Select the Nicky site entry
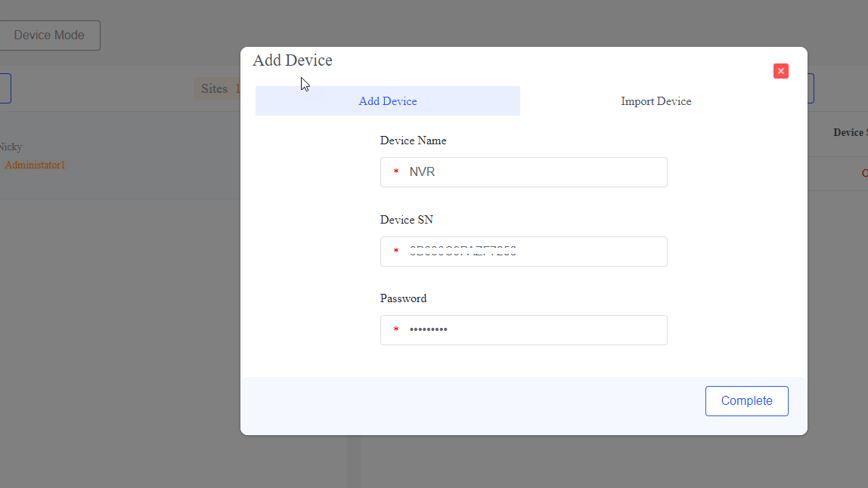The width and height of the screenshot is (868, 488). (x=11, y=147)
